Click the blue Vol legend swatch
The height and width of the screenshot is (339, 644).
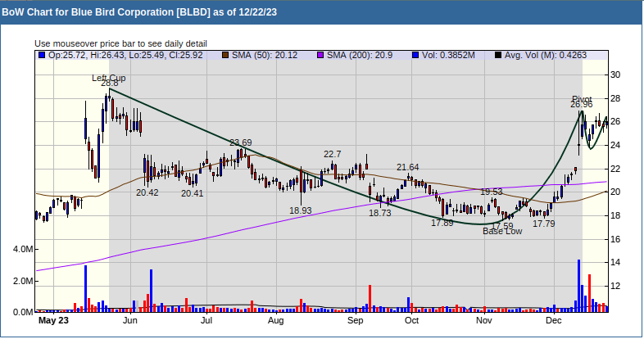point(415,55)
